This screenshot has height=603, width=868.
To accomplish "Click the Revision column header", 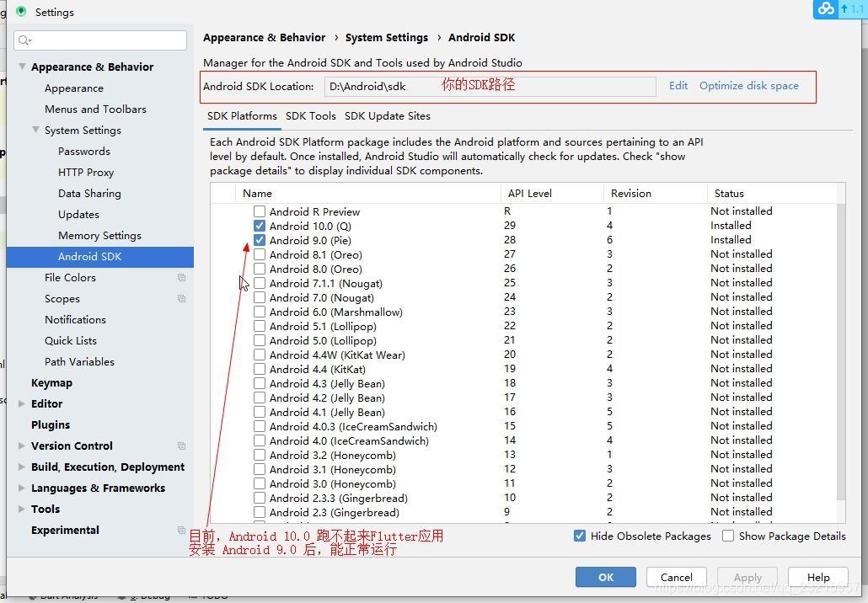I will (x=656, y=193).
